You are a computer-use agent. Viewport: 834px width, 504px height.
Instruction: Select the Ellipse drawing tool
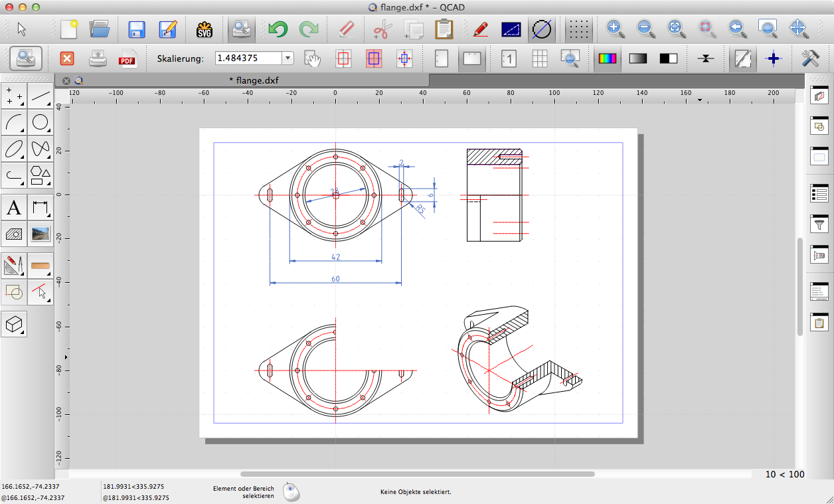tap(14, 148)
